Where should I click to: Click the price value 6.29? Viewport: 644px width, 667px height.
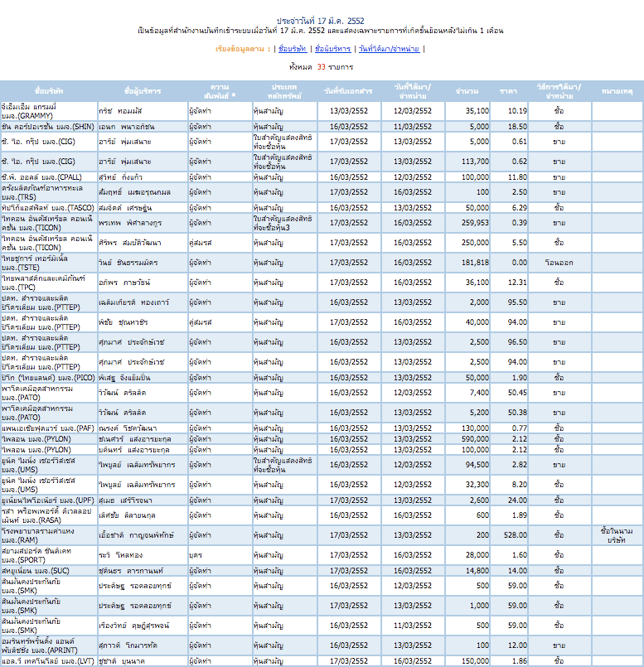pyautogui.click(x=520, y=208)
